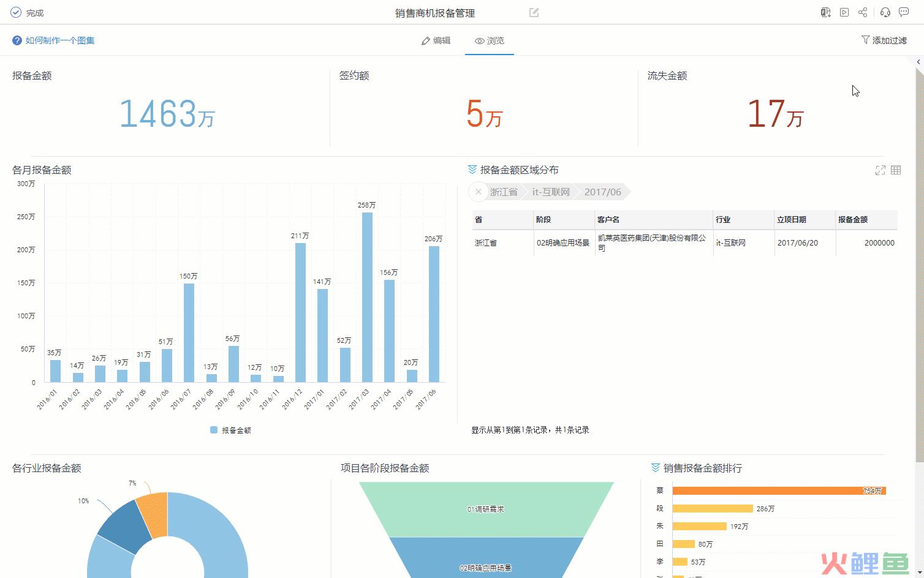
Task: Click the edit title pencil icon
Action: (x=534, y=12)
